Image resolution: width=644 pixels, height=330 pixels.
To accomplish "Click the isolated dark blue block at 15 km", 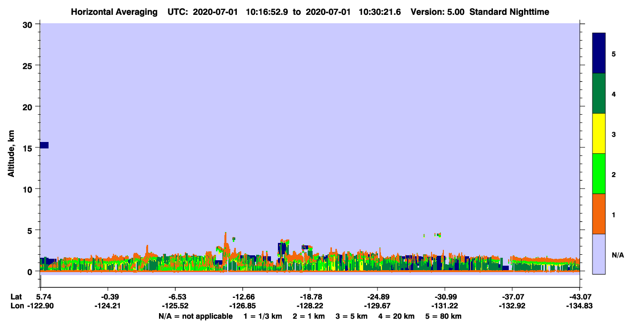I will click(44, 145).
